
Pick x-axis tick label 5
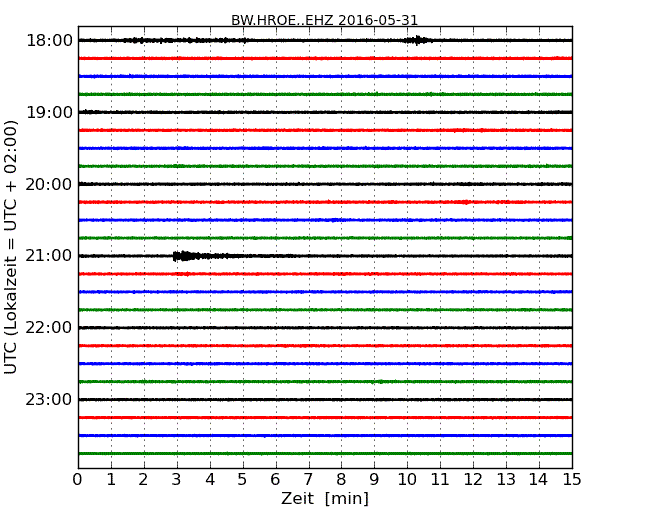tap(243, 480)
